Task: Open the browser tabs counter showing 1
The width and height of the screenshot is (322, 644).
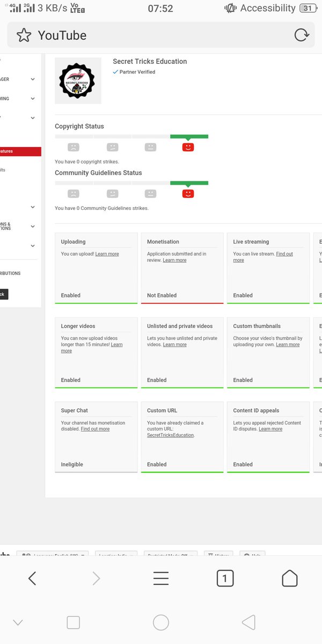Action: pyautogui.click(x=225, y=578)
